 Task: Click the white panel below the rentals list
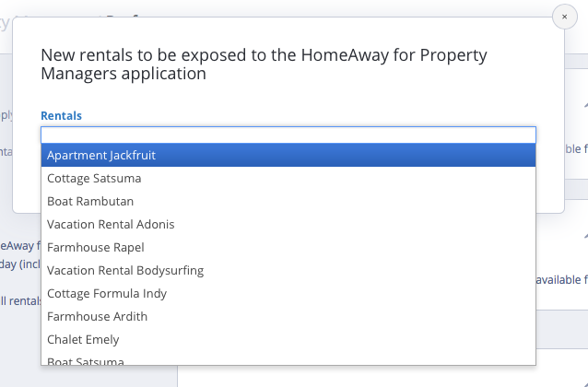click(x=369, y=376)
